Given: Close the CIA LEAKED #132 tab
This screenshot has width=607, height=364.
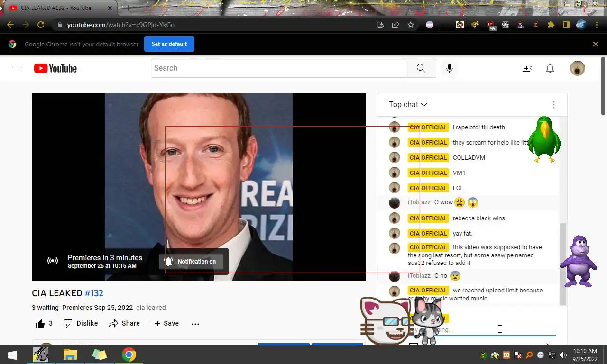Looking at the screenshot, I should point(110,8).
